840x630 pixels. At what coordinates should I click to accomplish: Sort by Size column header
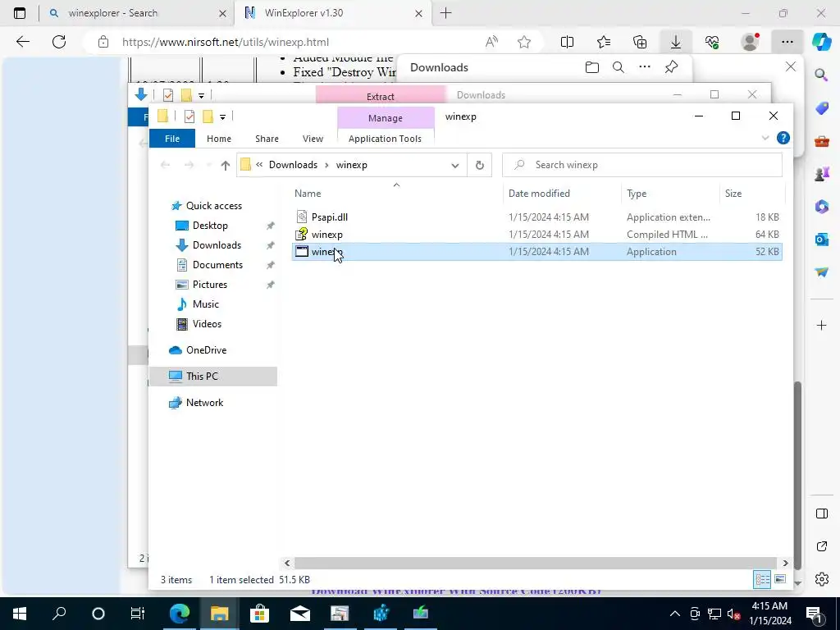[x=733, y=194]
